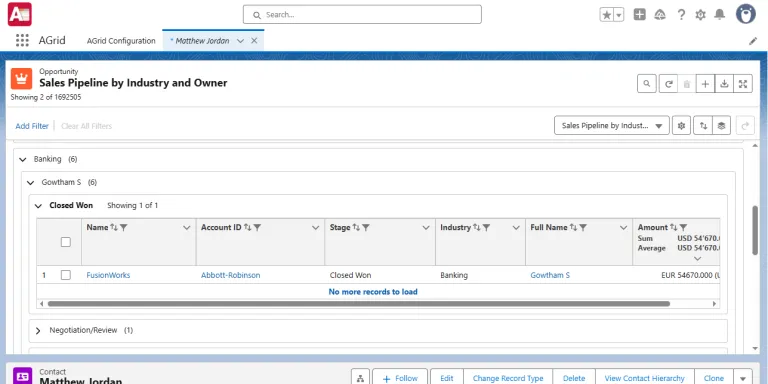Viewport: 768px width, 384px height.
Task: Click the Change Record Type button
Action: pos(508,378)
